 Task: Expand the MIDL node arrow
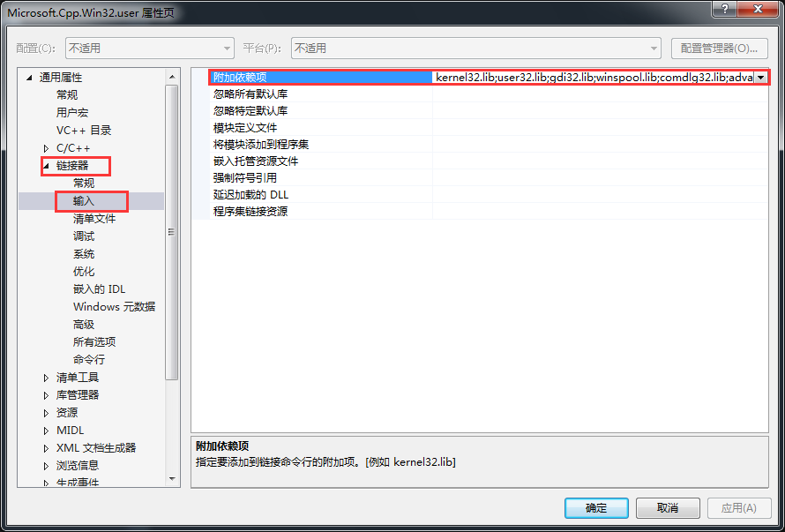click(47, 431)
